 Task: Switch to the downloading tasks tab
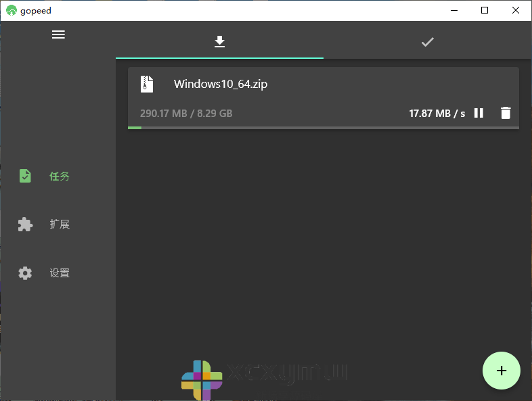click(219, 42)
